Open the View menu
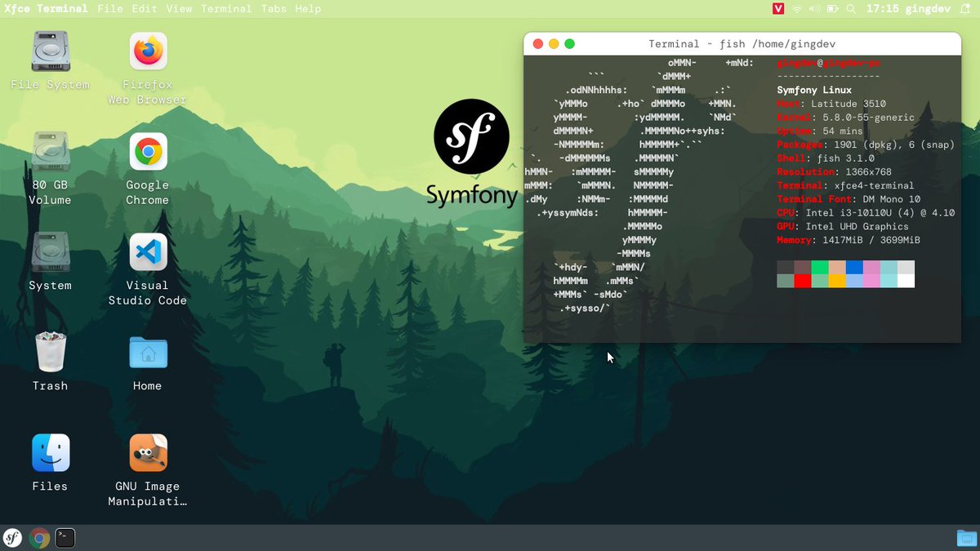 tap(179, 9)
